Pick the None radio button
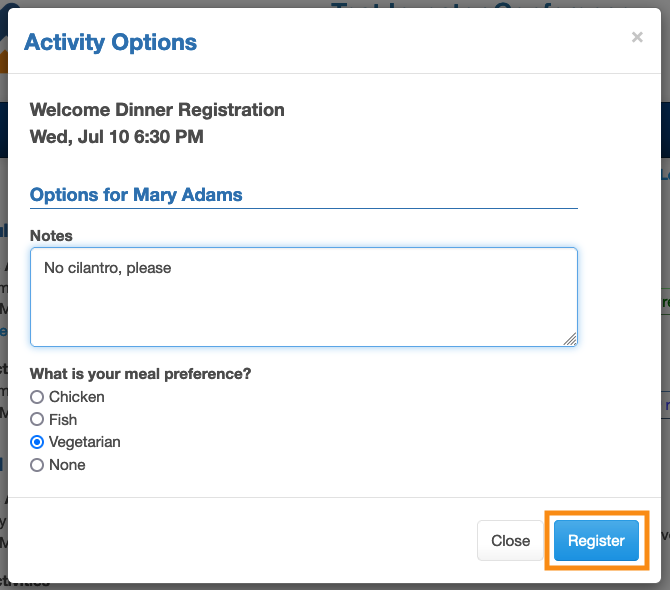Image resolution: width=670 pixels, height=590 pixels. pyautogui.click(x=37, y=465)
